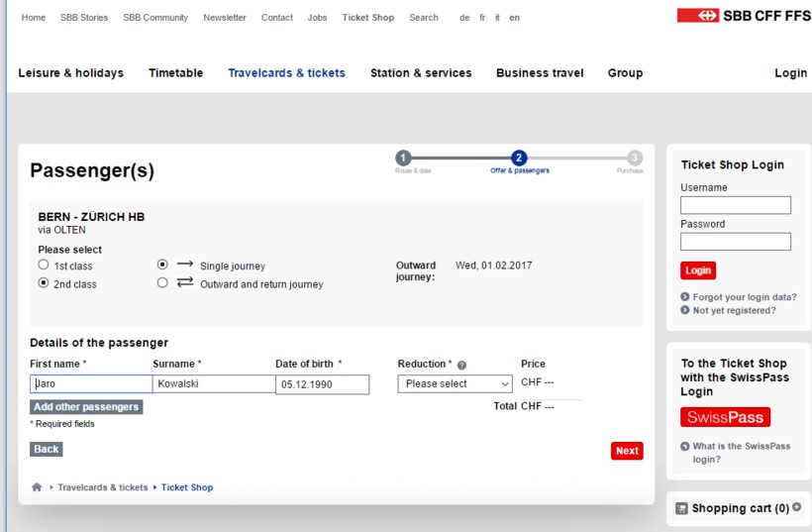The image size is (812, 532).
Task: Open the Reduction dropdown
Action: coord(455,384)
